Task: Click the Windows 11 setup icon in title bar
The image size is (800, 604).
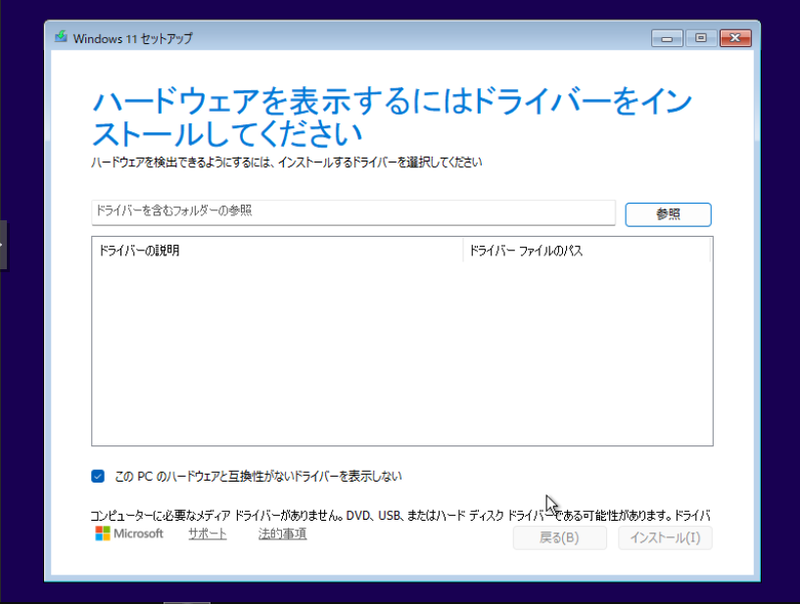Action: point(62,38)
